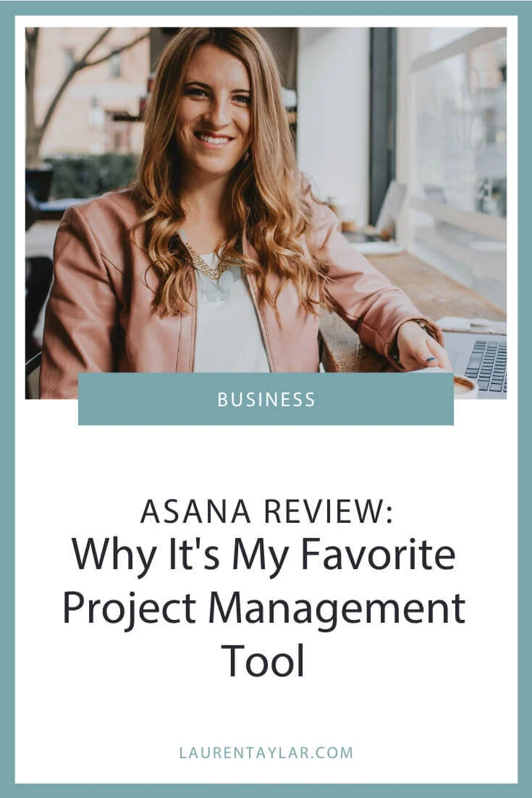Click the teal border of the graphic
532x798 pixels.
click(7, 399)
